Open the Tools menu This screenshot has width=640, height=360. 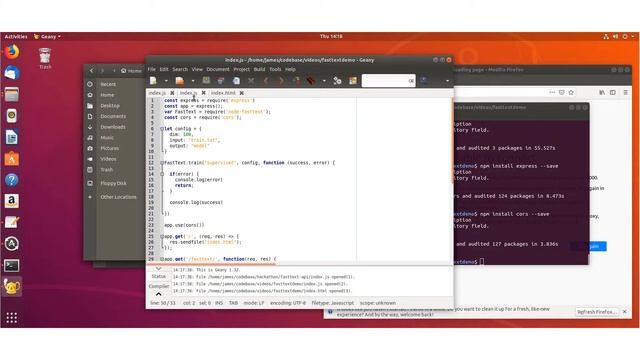click(275, 69)
